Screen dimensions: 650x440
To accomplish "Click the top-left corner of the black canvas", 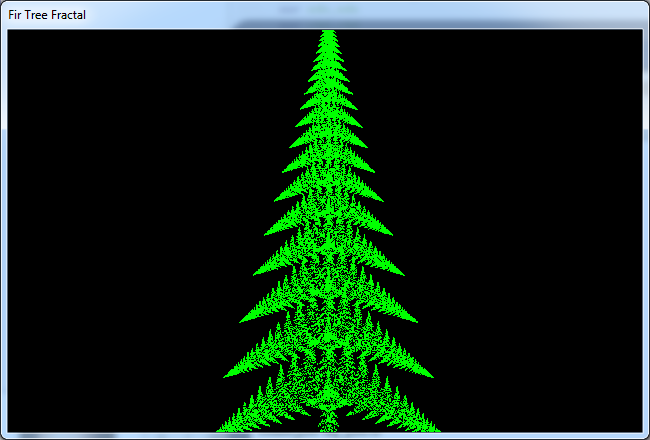I will point(10,31).
